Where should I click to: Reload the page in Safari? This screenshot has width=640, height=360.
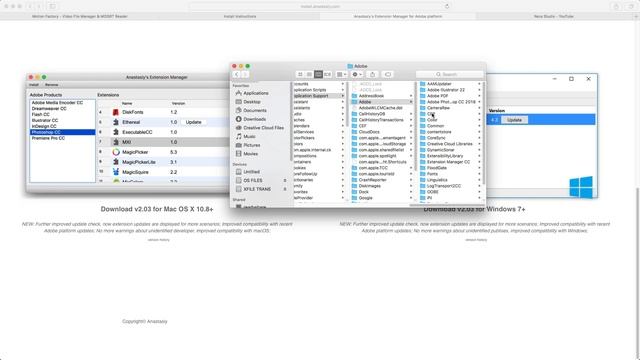(x=447, y=6)
